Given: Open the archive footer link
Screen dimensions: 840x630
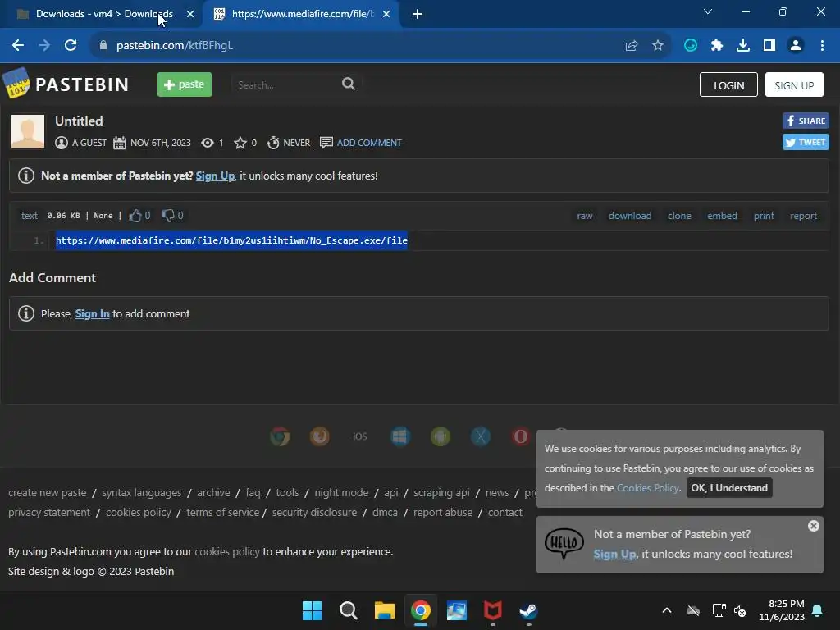Looking at the screenshot, I should coord(213,492).
